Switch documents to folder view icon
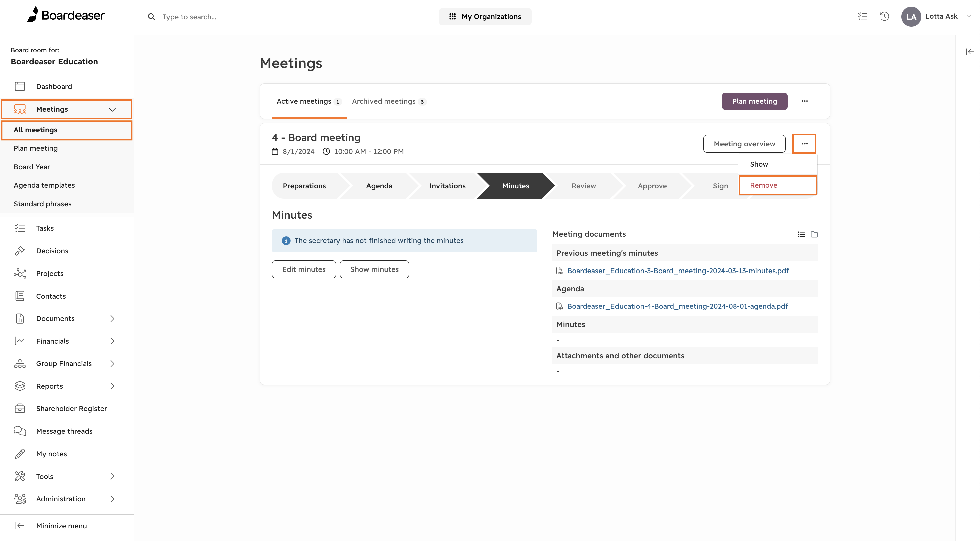980x541 pixels. click(x=814, y=234)
